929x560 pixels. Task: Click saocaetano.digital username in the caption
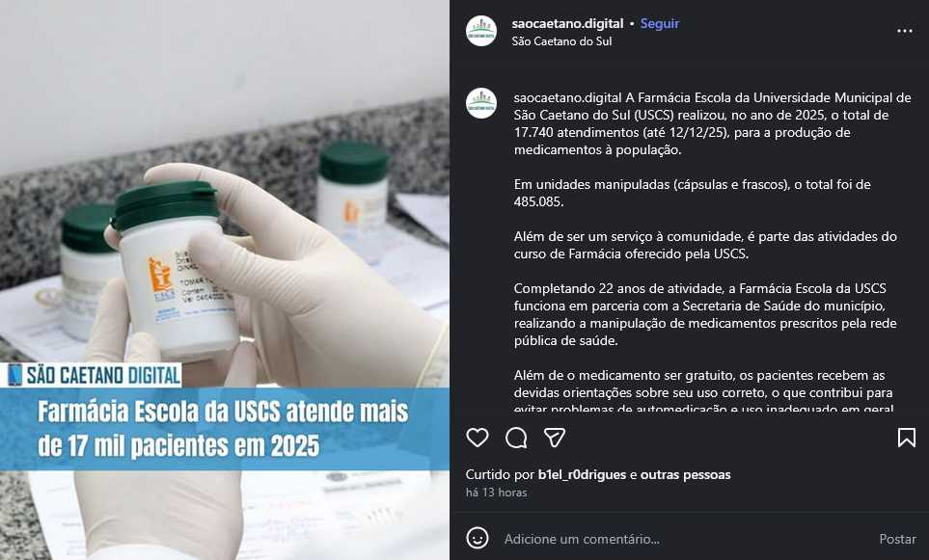pos(567,97)
